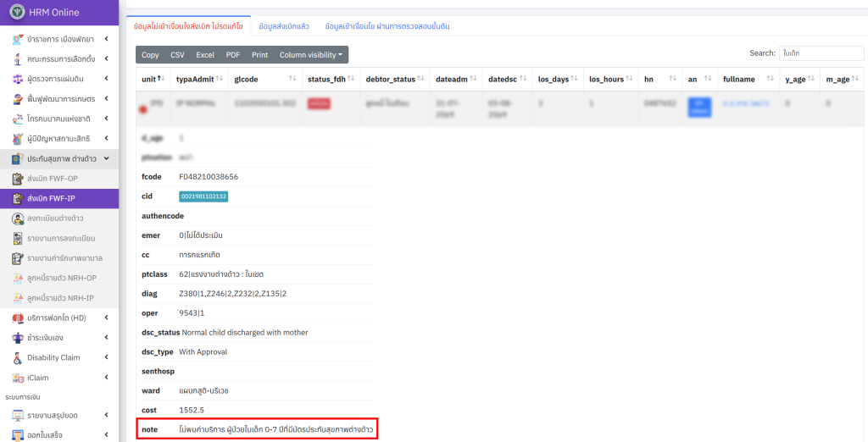Expand the ชำระเงินเอง menu chevron

(x=106, y=338)
